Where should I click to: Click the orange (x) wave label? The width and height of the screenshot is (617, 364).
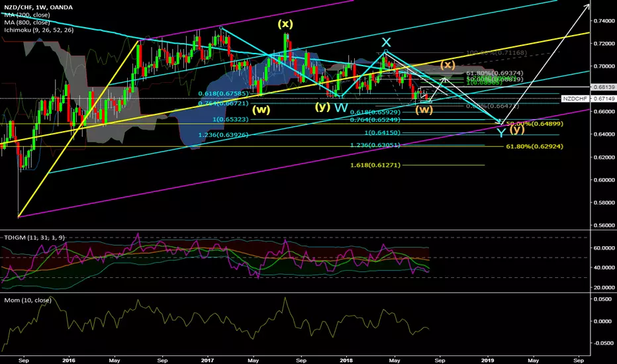pyautogui.click(x=448, y=65)
